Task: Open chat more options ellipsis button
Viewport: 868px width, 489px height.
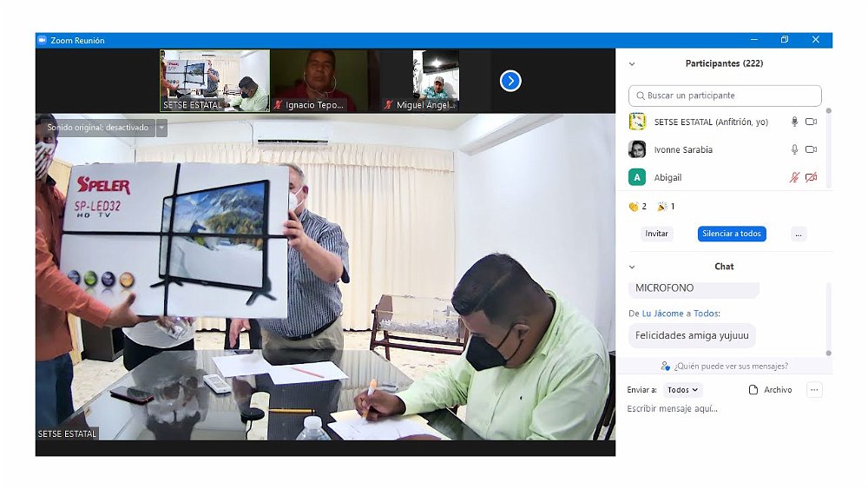Action: tap(814, 390)
